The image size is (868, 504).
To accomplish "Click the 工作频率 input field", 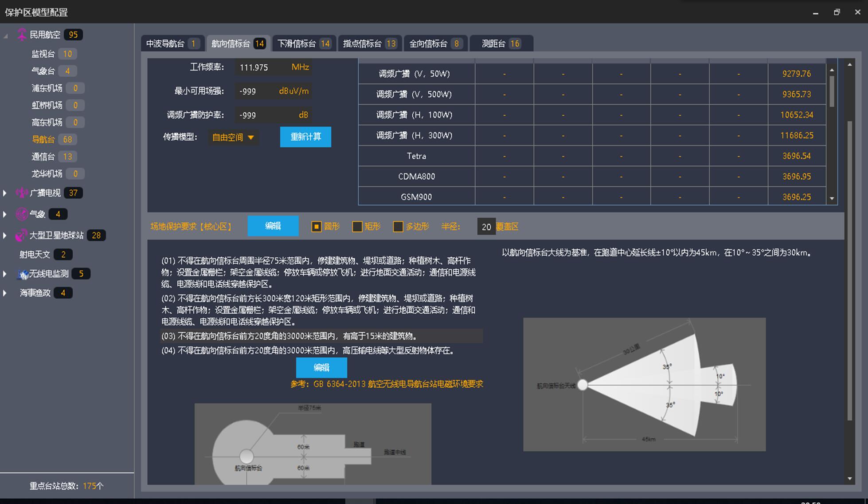I will pyautogui.click(x=262, y=67).
